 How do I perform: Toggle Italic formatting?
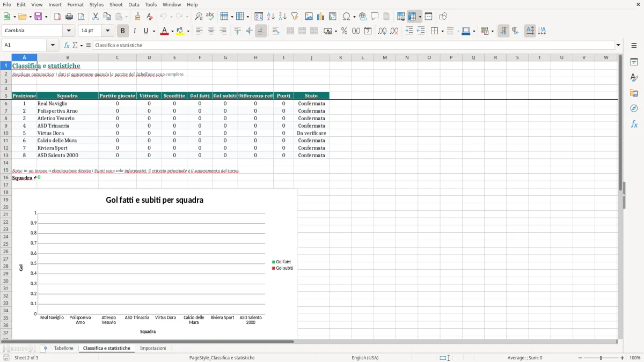(x=134, y=31)
